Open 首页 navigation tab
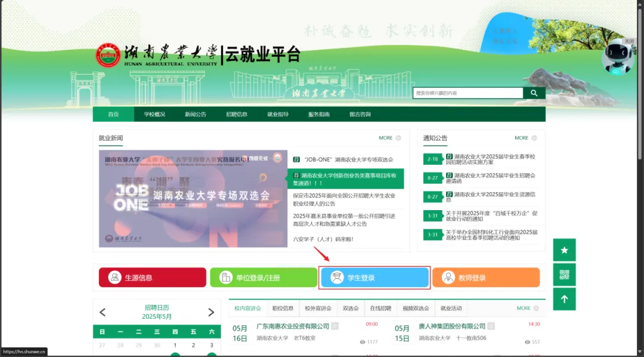The height and width of the screenshot is (357, 644). tap(113, 115)
